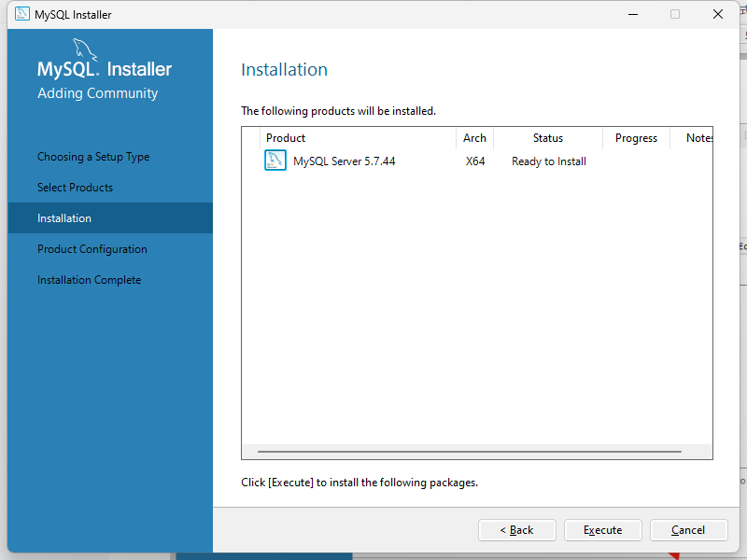Image resolution: width=747 pixels, height=560 pixels.
Task: Close the MySQL Installer window
Action: (x=718, y=14)
